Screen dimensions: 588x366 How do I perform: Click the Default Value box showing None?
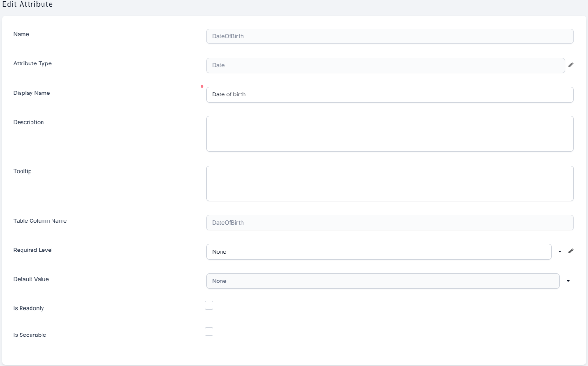coord(382,281)
